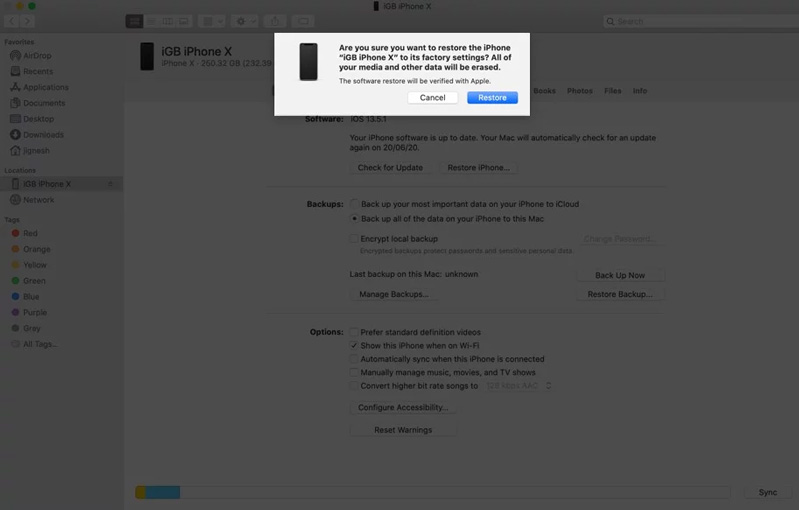Cancel the restore confirmation dialog
The image size is (799, 510).
click(x=432, y=97)
